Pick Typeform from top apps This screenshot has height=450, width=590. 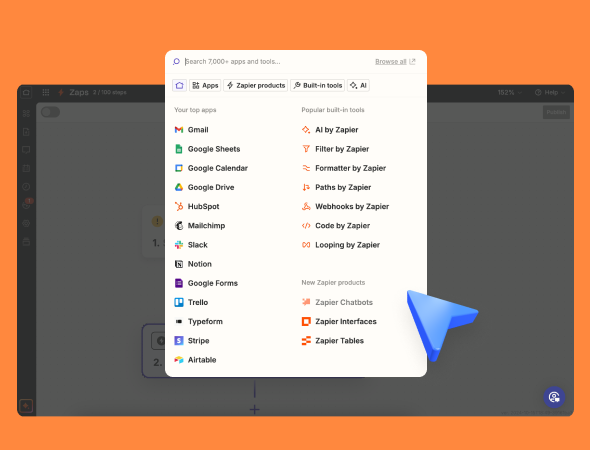(x=198, y=322)
